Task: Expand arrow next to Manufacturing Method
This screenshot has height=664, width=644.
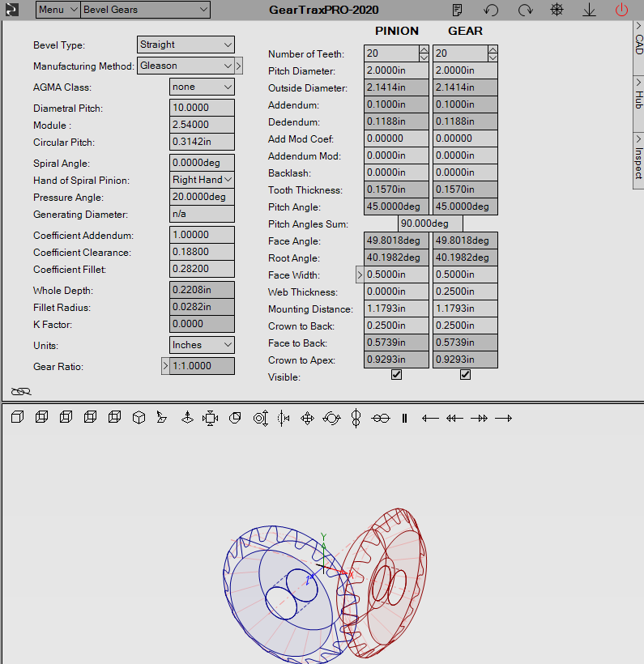Action: (x=238, y=66)
